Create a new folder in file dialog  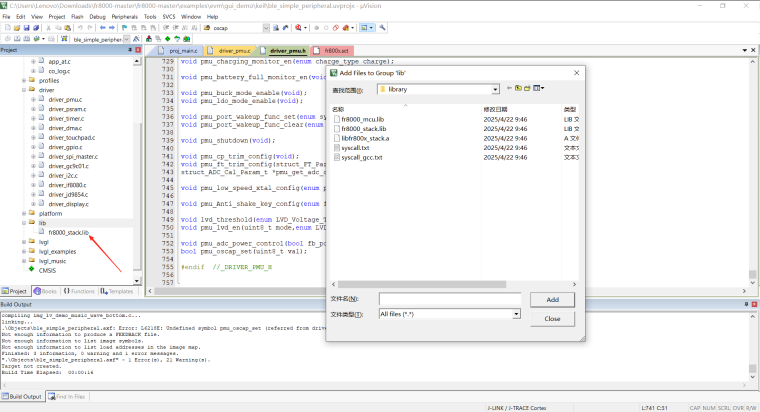528,89
